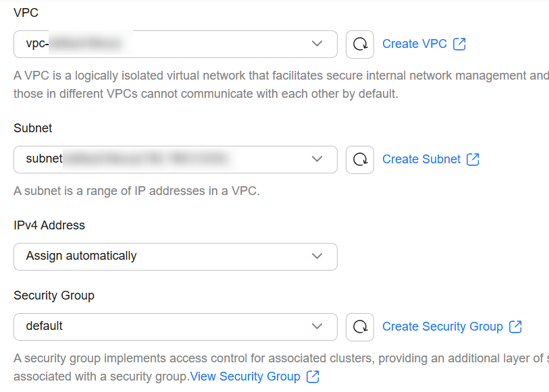Select the 'Assign automatically' combo box
The height and width of the screenshot is (392, 549).
coord(176,256)
